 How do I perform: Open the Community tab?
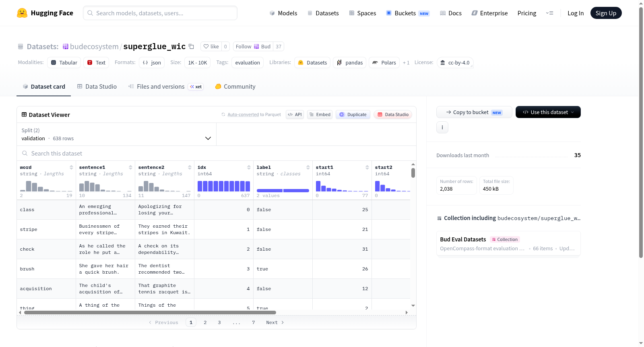(x=235, y=87)
